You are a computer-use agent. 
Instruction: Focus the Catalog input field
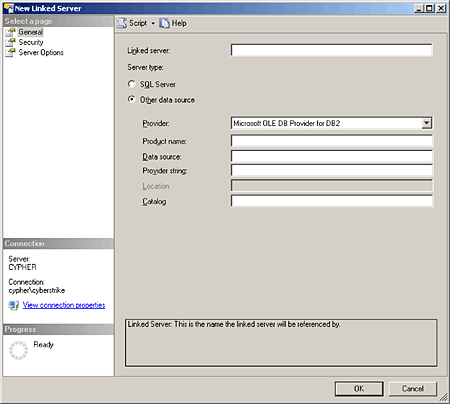point(332,201)
